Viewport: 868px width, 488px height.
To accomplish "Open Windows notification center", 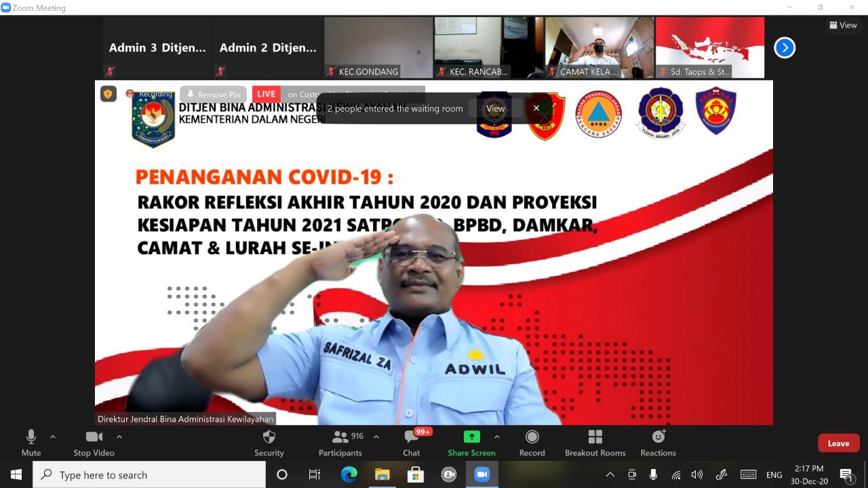I will coord(846,474).
